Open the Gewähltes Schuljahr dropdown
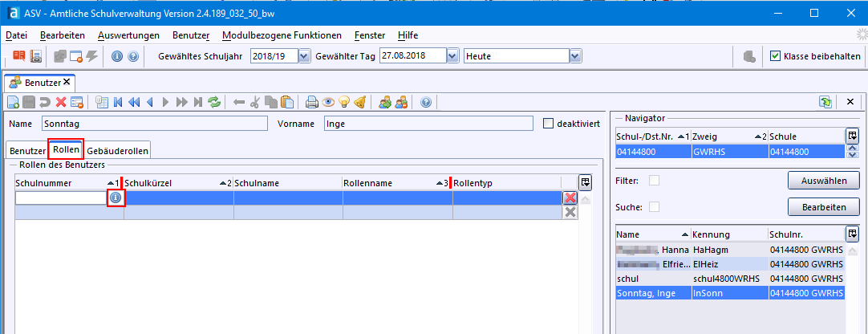868x334 pixels. tap(304, 56)
